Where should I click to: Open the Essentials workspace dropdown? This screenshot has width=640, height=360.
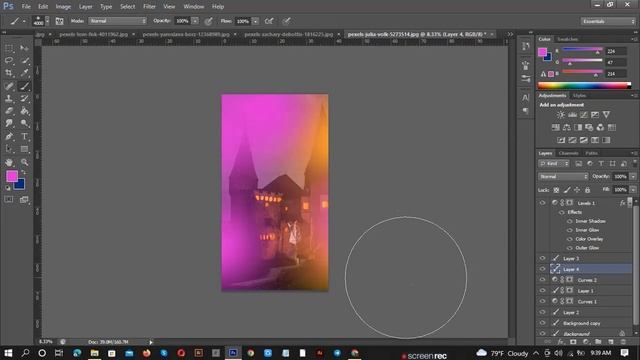(608, 21)
